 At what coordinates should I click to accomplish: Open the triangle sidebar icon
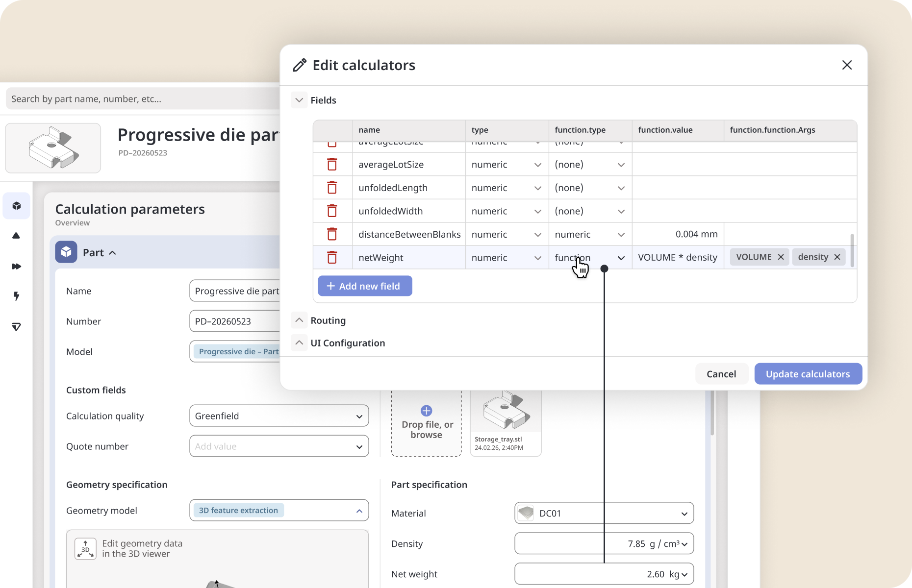point(16,236)
